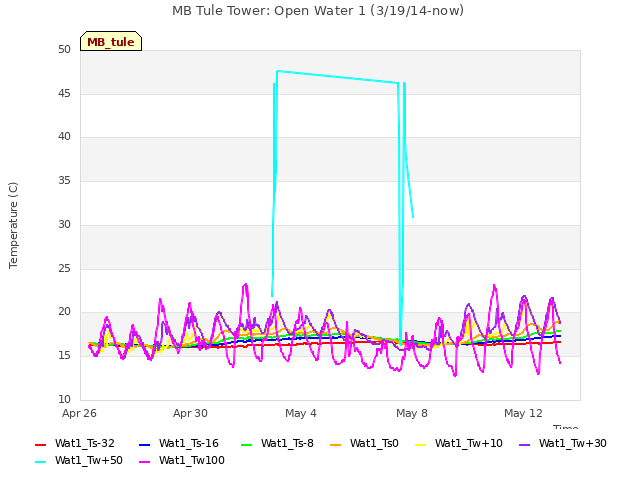Screen dimensions: 640x480
Task: Click the red Wat1_Ts-32 color swatch
Action: (x=40, y=444)
